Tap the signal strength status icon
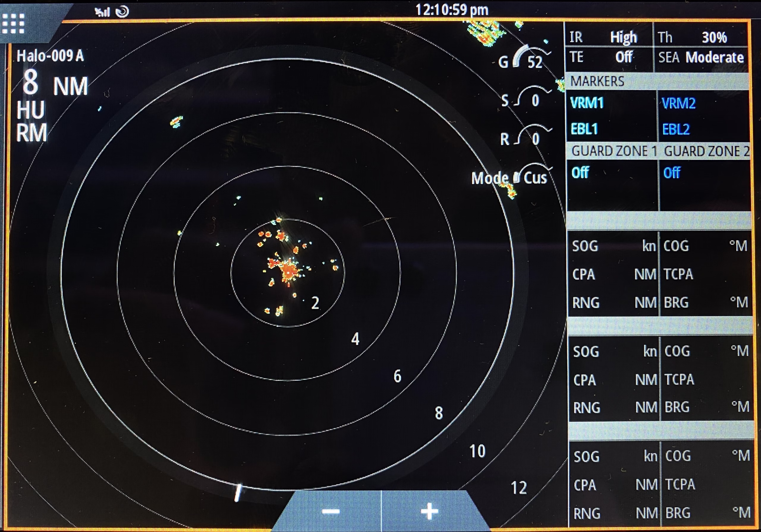The height and width of the screenshot is (532, 761). [x=102, y=12]
